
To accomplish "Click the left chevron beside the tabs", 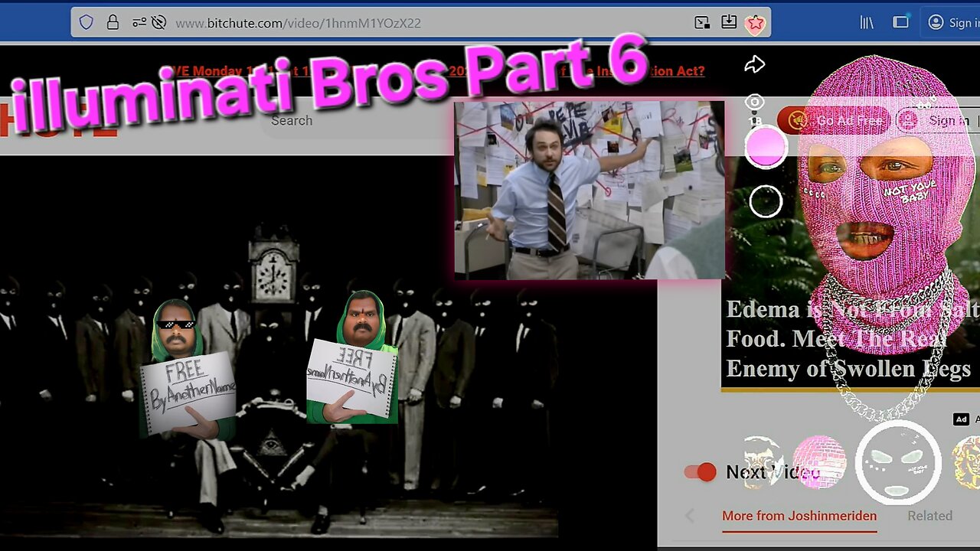I will click(x=690, y=516).
